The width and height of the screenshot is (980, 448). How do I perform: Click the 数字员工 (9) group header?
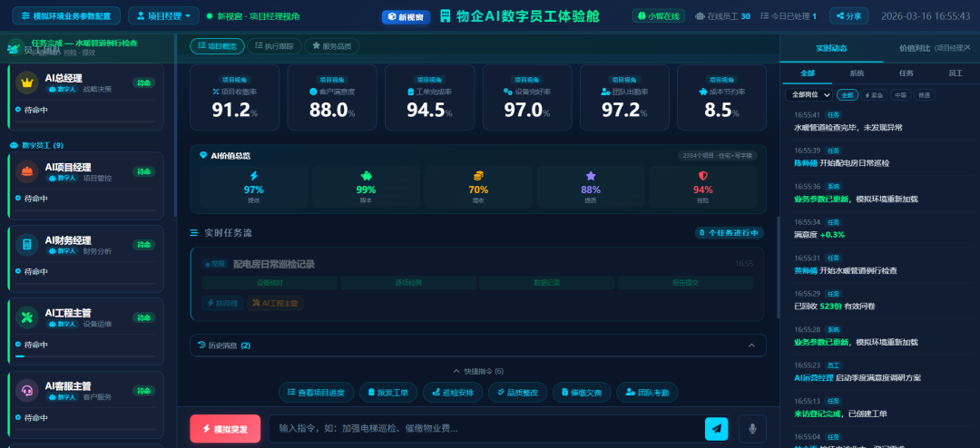[x=36, y=145]
